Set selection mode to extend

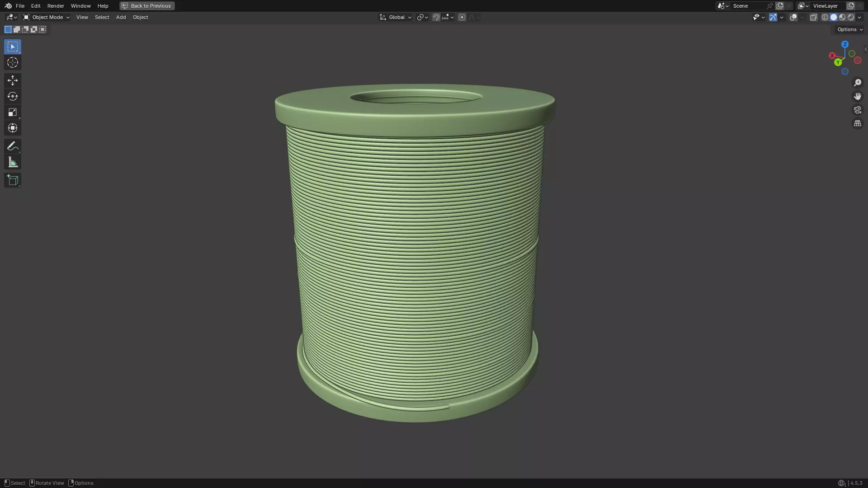coord(17,29)
